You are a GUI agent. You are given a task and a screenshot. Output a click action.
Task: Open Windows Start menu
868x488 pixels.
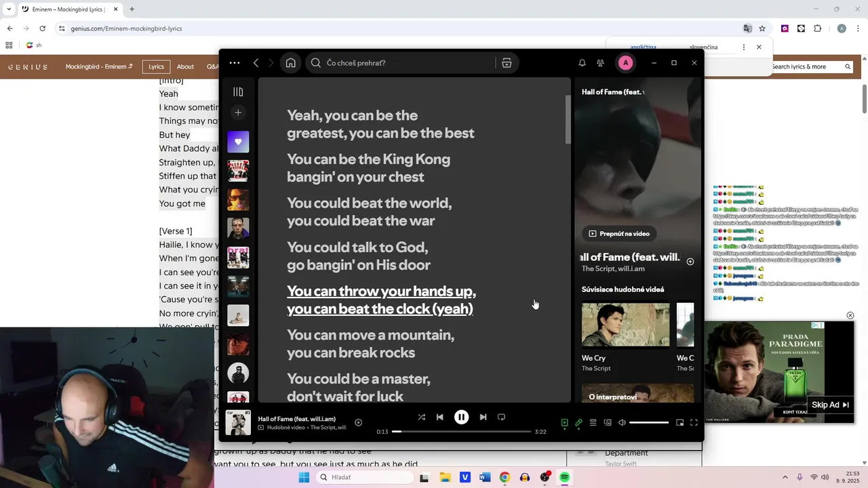click(304, 477)
